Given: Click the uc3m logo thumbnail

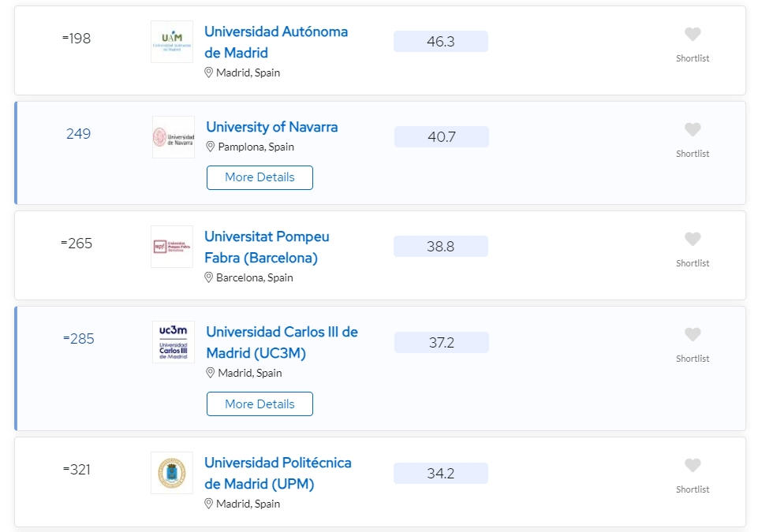Looking at the screenshot, I should tap(173, 341).
